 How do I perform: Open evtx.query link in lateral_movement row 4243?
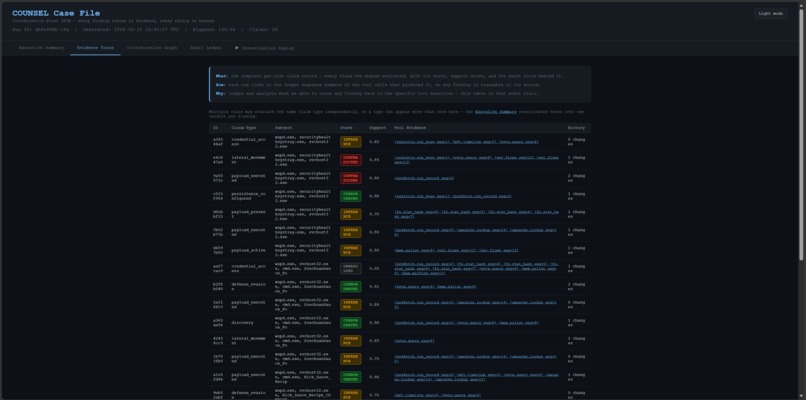(414, 340)
